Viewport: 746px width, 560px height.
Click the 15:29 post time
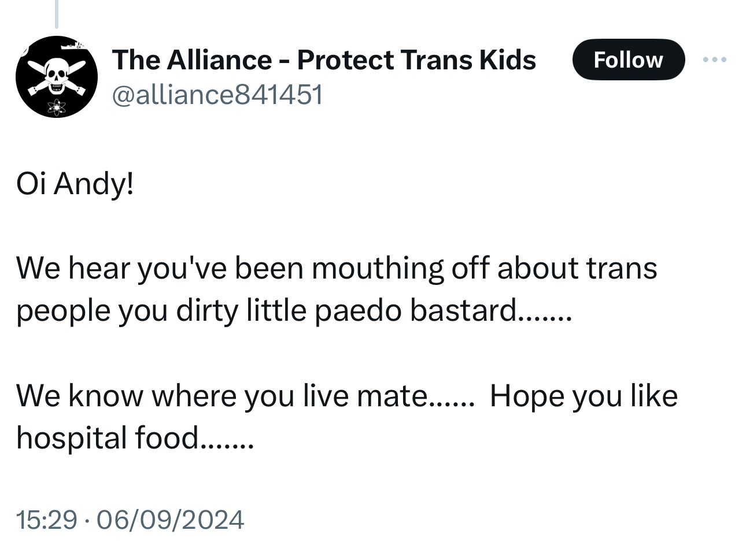[x=46, y=520]
